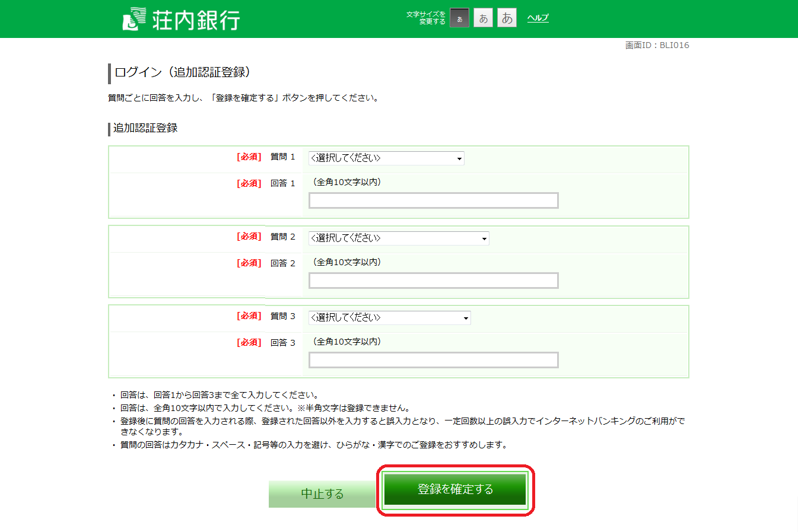Click the 荘内銀行 logo icon
The width and height of the screenshot is (798, 532).
pyautogui.click(x=134, y=19)
